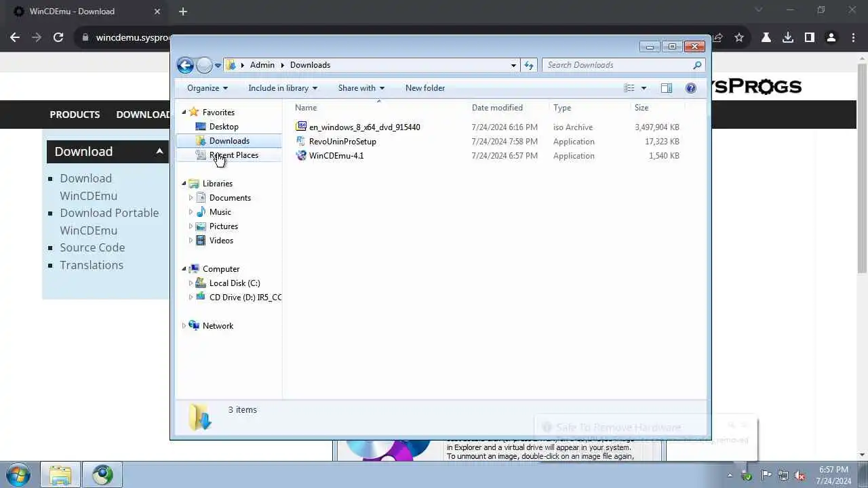This screenshot has width=868, height=488.
Task: Click the muted volume icon in system tray
Action: pos(800,475)
